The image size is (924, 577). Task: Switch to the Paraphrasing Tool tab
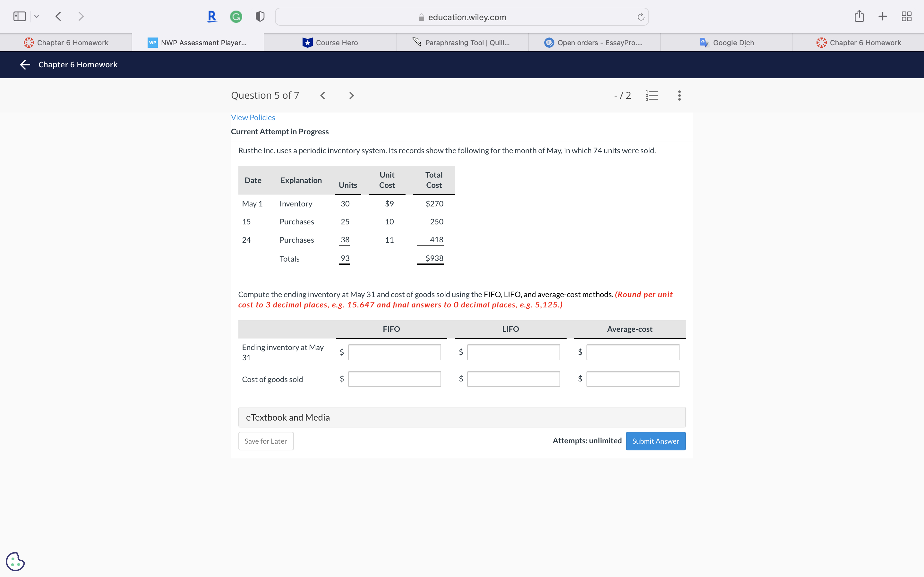pos(462,43)
